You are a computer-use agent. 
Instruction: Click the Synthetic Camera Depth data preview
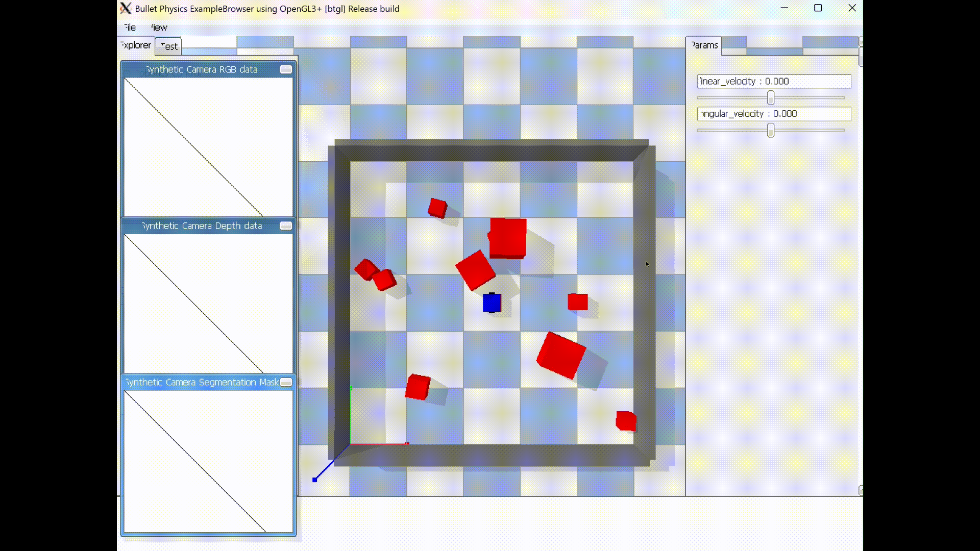click(x=208, y=304)
